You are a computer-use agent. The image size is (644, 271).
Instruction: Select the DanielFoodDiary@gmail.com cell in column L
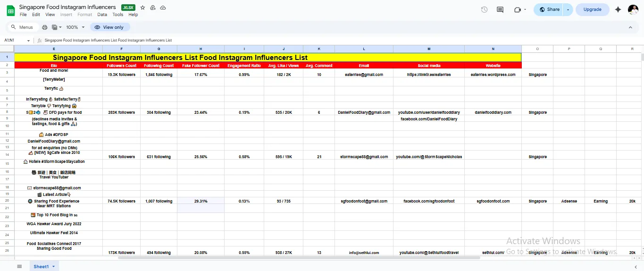click(x=364, y=112)
